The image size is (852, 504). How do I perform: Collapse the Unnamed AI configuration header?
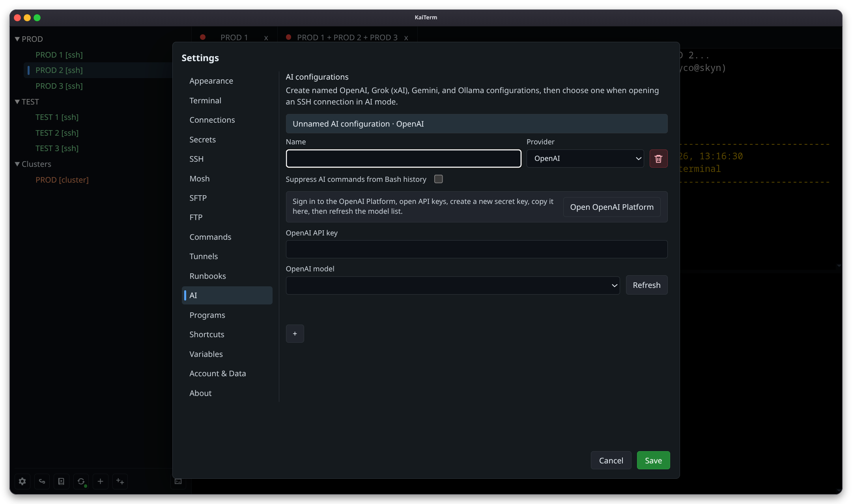click(476, 124)
